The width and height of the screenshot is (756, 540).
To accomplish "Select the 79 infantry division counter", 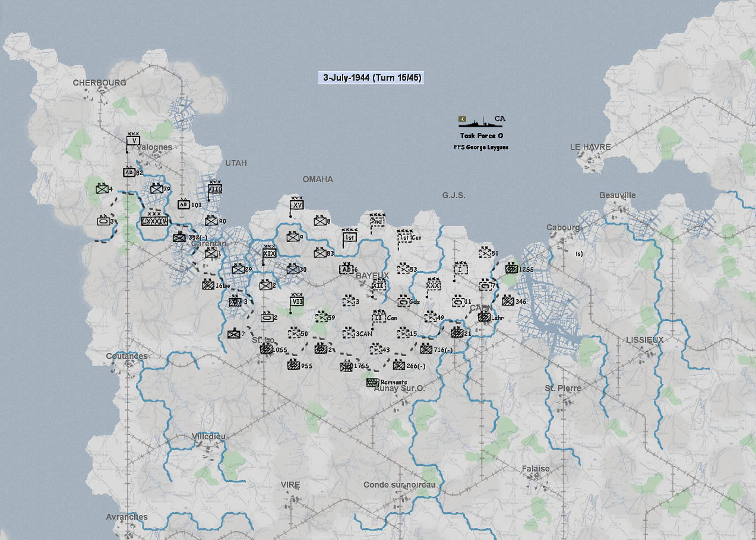I will 157,189.
